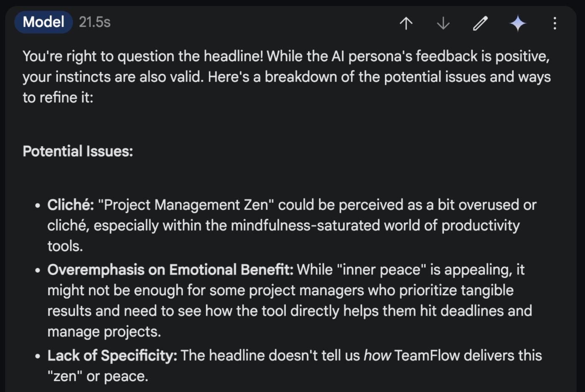Click the bold 'Lack of Specificity:' label
Viewport: 585px width, 392px height.
112,356
